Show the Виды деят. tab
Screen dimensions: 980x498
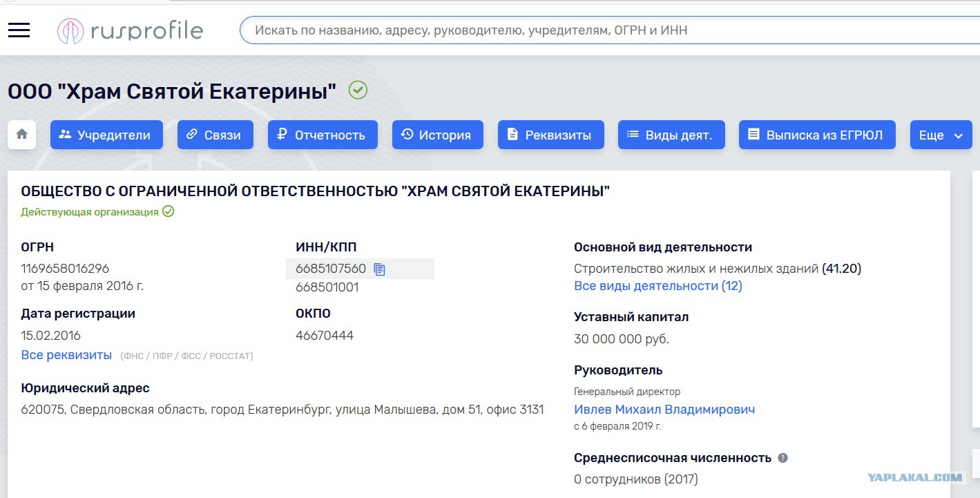671,135
